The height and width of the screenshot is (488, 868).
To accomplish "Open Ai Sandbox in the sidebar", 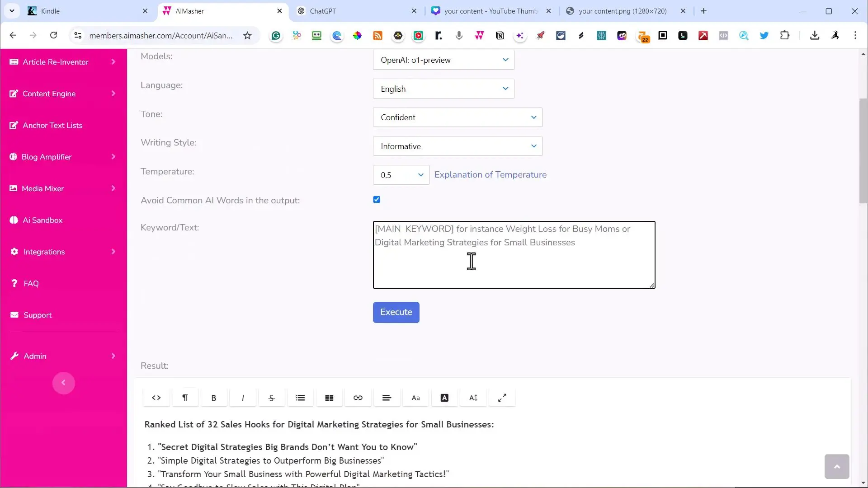I will [x=42, y=220].
